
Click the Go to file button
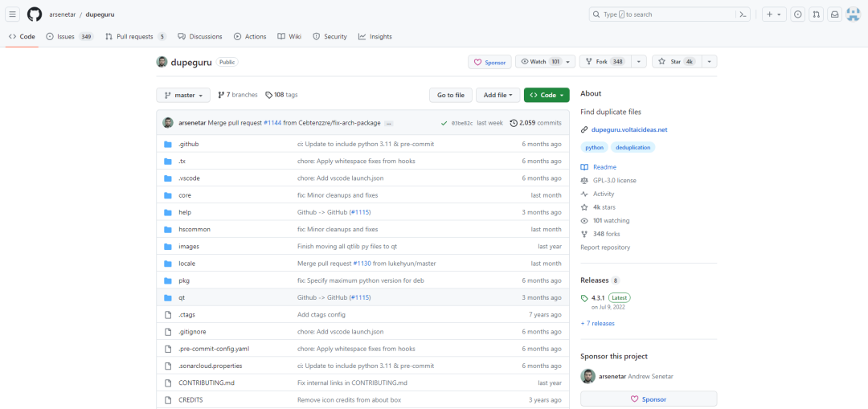[451, 95]
